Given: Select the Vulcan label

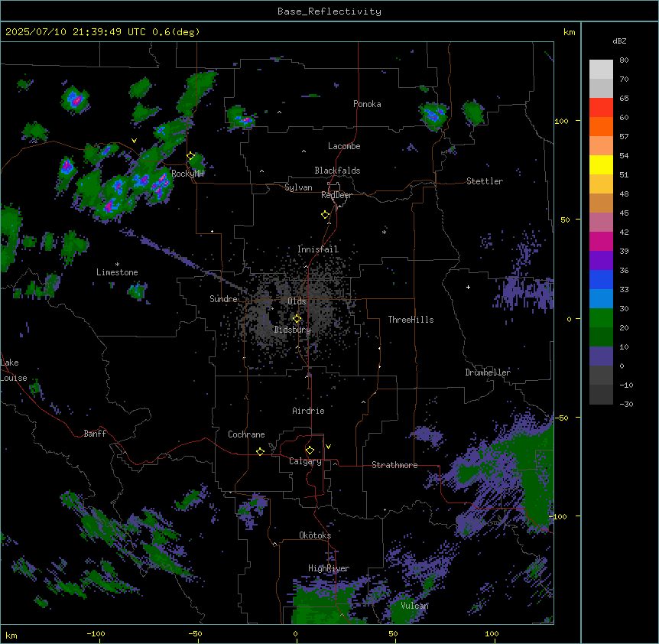Looking at the screenshot, I should 414,606.
